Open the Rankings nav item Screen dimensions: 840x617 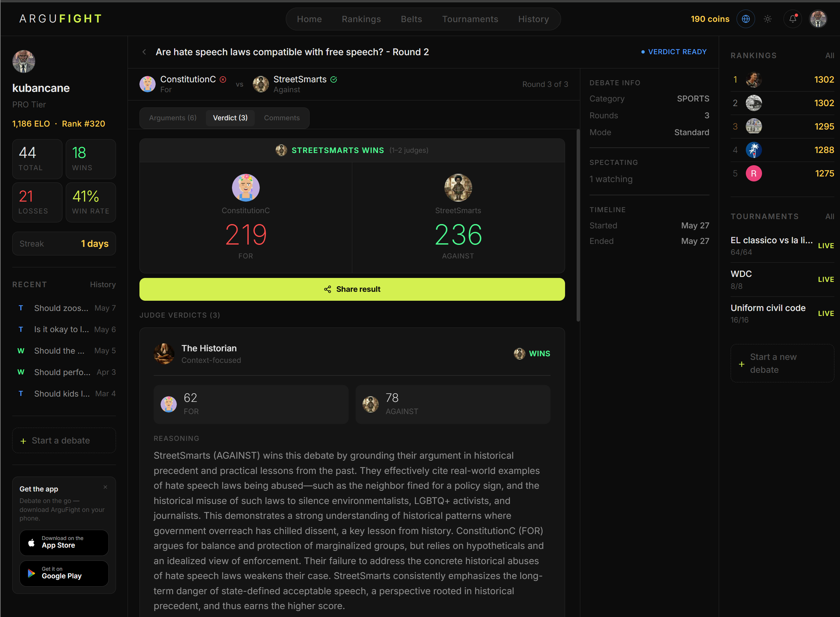click(x=361, y=19)
